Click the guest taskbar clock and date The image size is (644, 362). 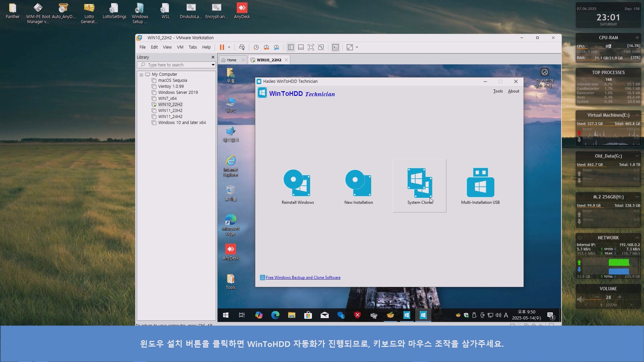527,315
